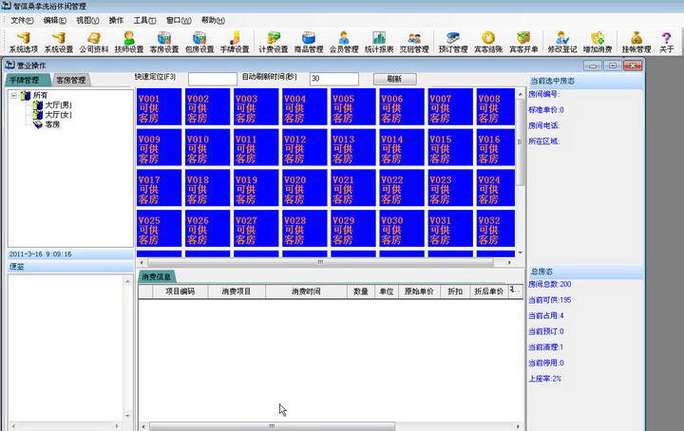Open 挂帐管理 from the toolbar

(637, 41)
